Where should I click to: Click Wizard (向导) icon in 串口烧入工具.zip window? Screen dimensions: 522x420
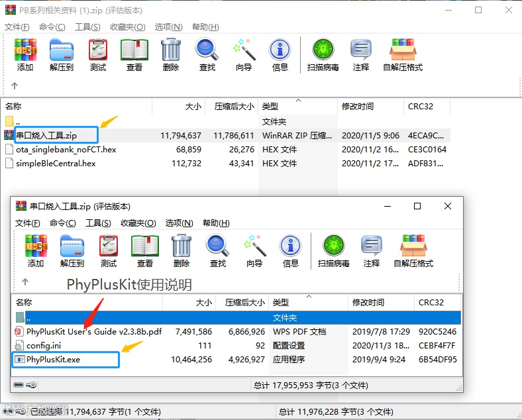coord(254,251)
